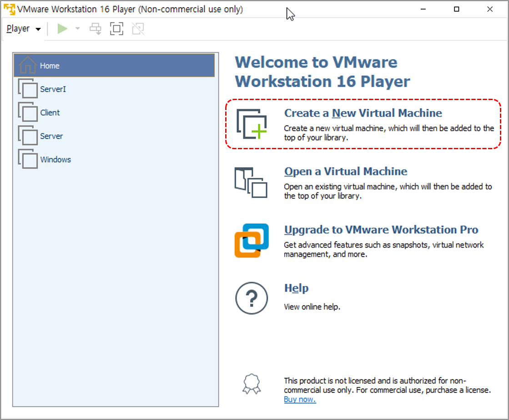Click the Unity mode toolbar icon

(138, 29)
